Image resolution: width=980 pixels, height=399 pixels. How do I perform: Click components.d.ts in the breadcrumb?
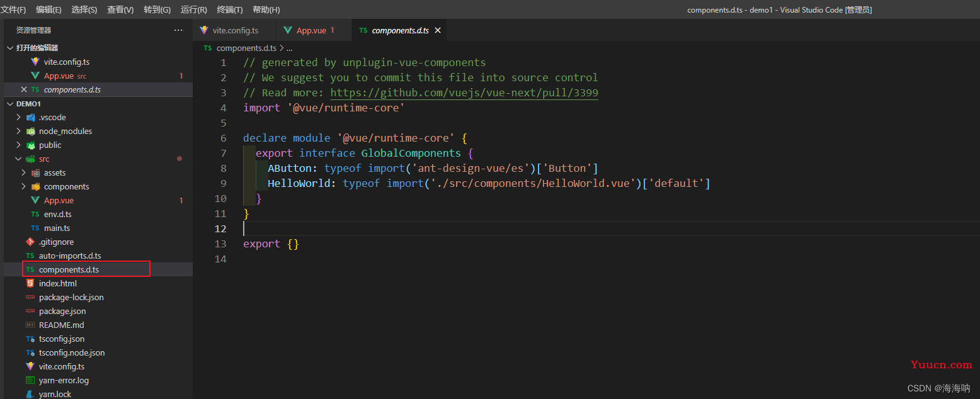(x=246, y=48)
